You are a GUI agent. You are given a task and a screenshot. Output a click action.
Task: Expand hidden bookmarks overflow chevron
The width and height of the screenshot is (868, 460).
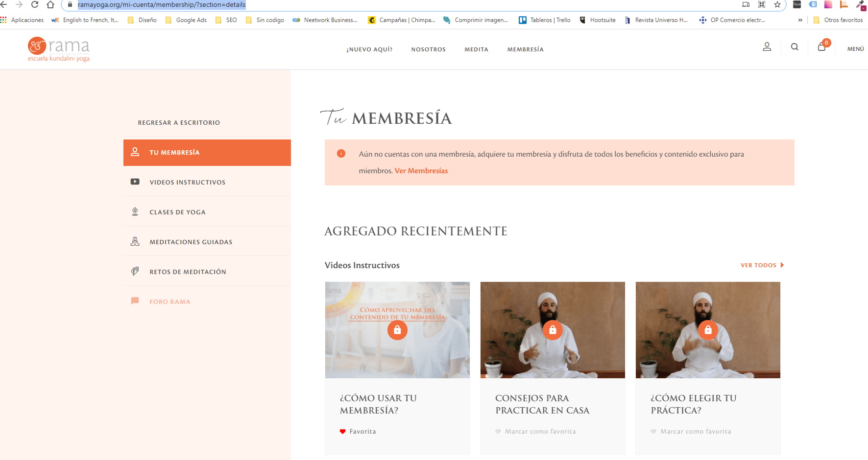click(800, 20)
